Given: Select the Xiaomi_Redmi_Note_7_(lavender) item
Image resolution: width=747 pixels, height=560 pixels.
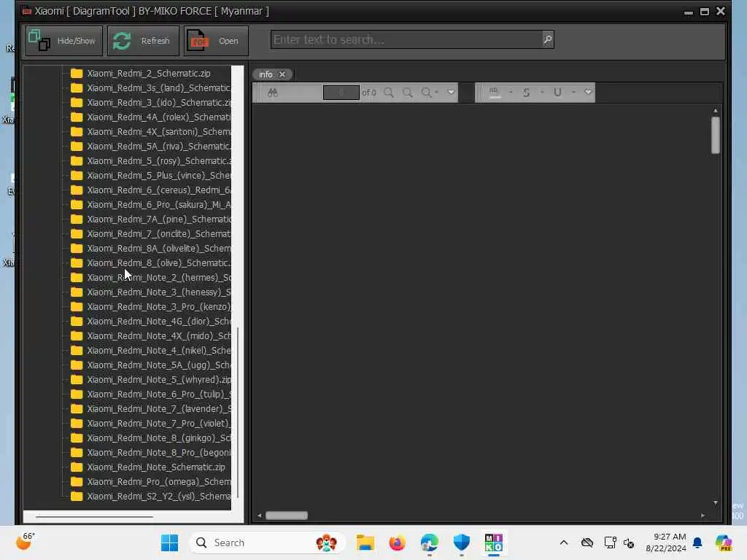Looking at the screenshot, I should (x=158, y=408).
